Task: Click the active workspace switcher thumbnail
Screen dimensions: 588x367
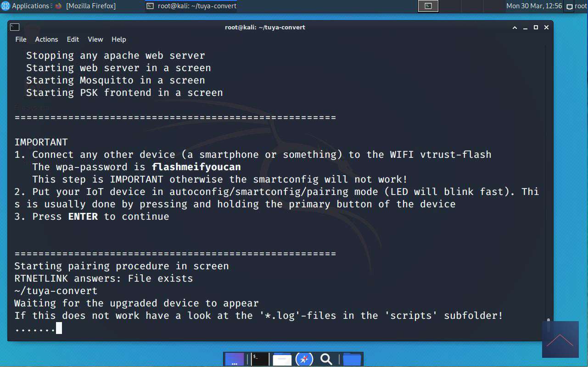Action: coord(428,6)
